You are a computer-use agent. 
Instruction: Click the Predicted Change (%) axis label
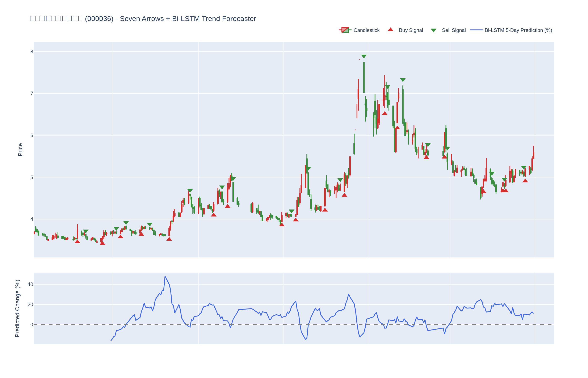(17, 308)
